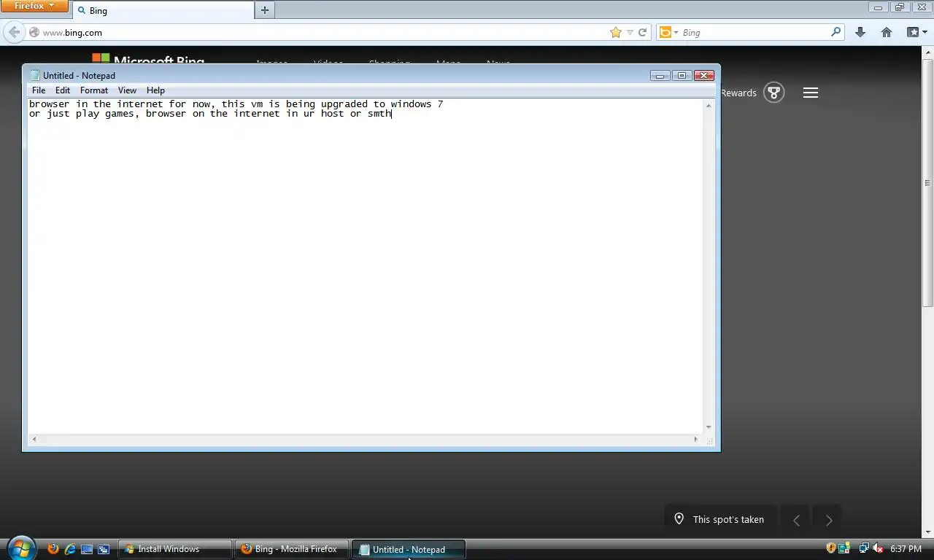
Task: Click the colorful tray icon beside shield
Action: (844, 548)
